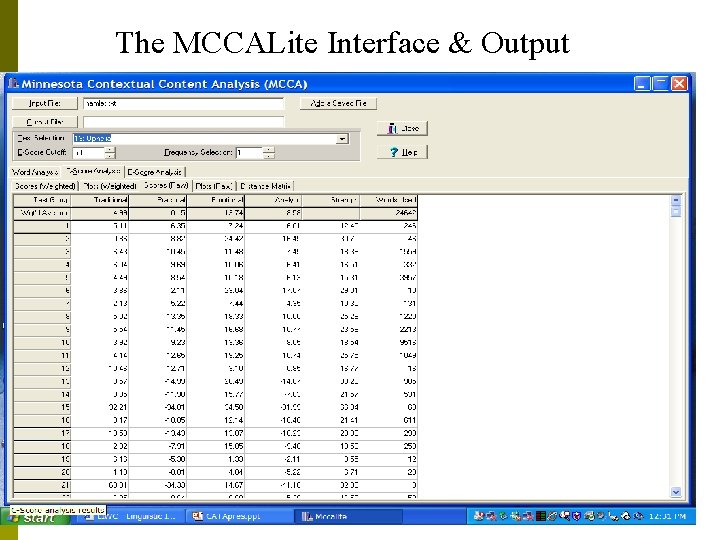Screen dimensions: 720x540
Task: Open the Scores (Raw) sub-tab
Action: 166,186
